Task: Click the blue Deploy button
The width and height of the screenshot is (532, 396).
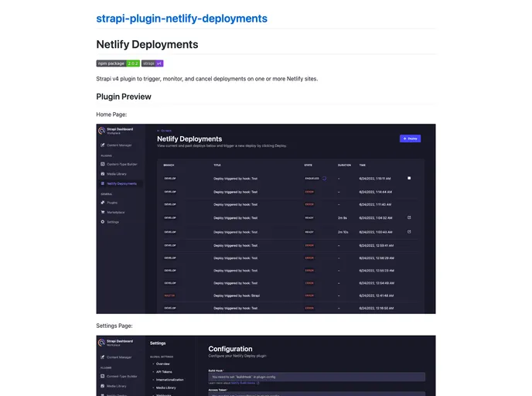Action: (410, 138)
